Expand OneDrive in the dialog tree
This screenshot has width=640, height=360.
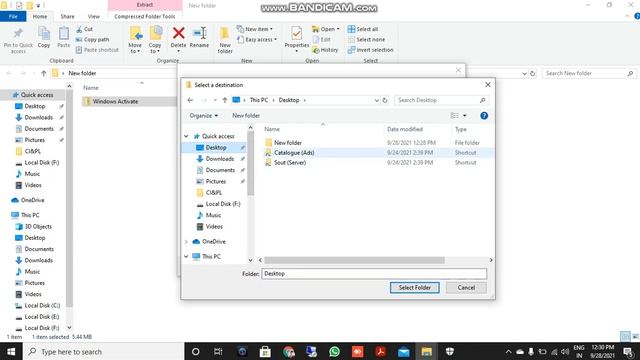[187, 242]
